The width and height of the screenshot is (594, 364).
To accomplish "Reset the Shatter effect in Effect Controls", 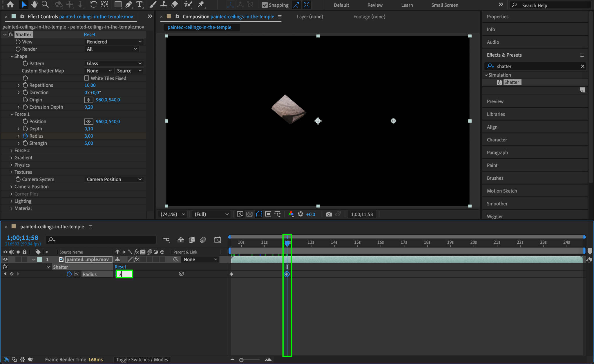I will (x=90, y=34).
